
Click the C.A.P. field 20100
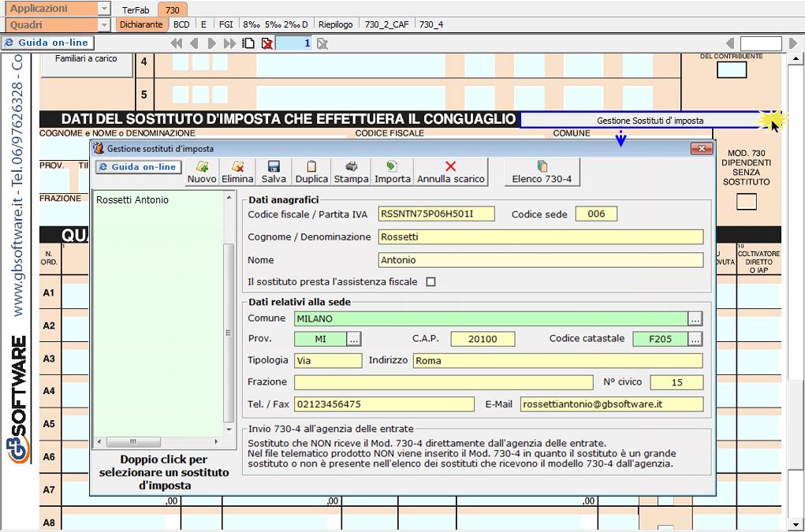[483, 339]
